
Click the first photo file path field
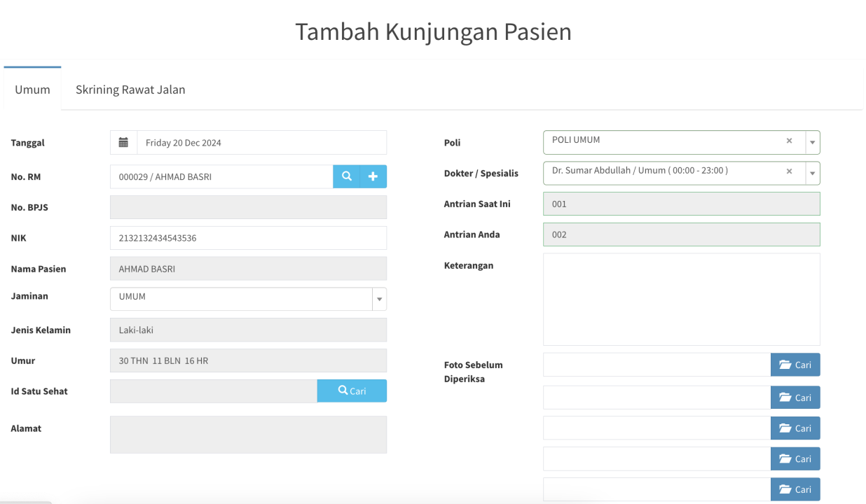[x=657, y=365]
